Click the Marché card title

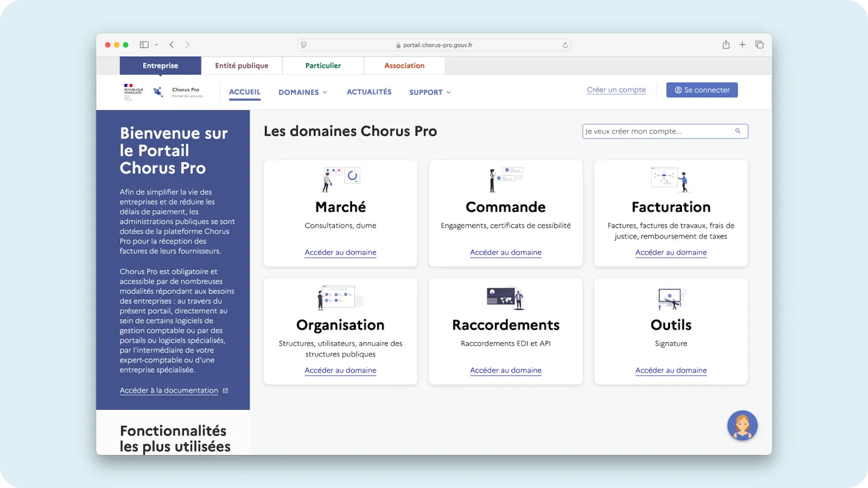click(x=341, y=207)
